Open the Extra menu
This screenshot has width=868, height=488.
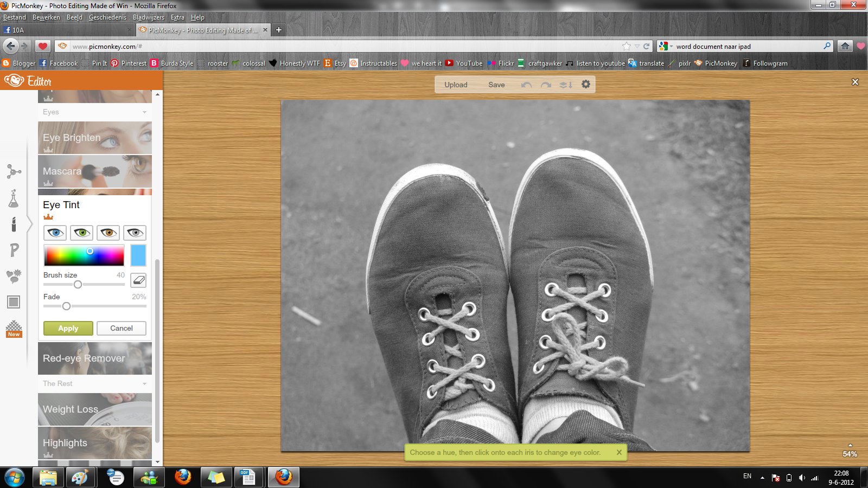coord(177,17)
